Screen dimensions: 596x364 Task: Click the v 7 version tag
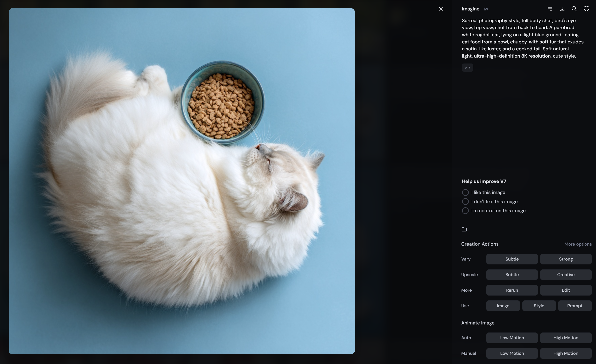pos(467,68)
